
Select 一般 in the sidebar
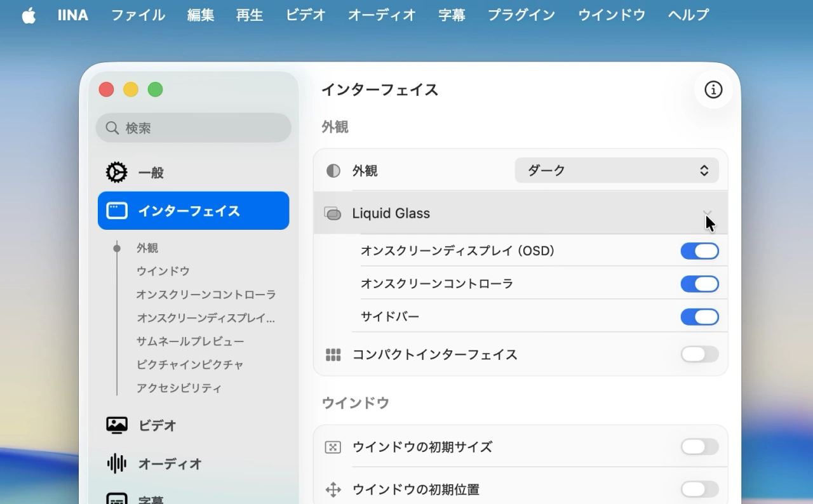pyautogui.click(x=194, y=173)
